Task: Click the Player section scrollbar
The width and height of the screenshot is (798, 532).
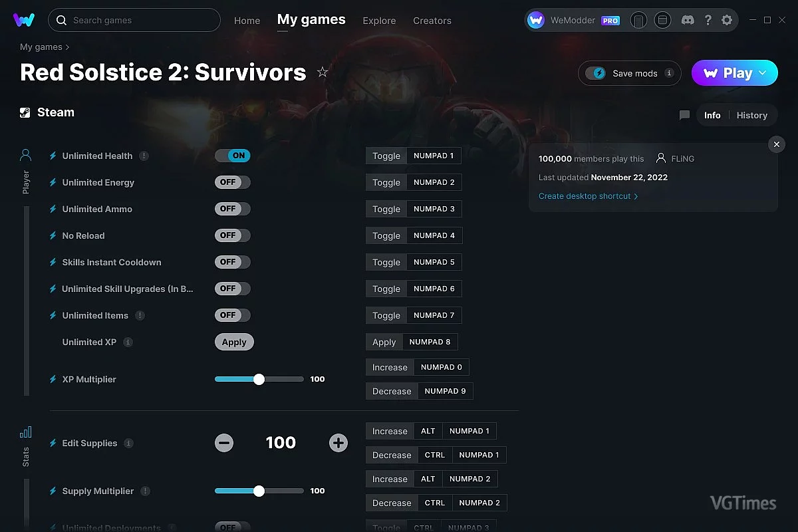Action: (x=27, y=301)
